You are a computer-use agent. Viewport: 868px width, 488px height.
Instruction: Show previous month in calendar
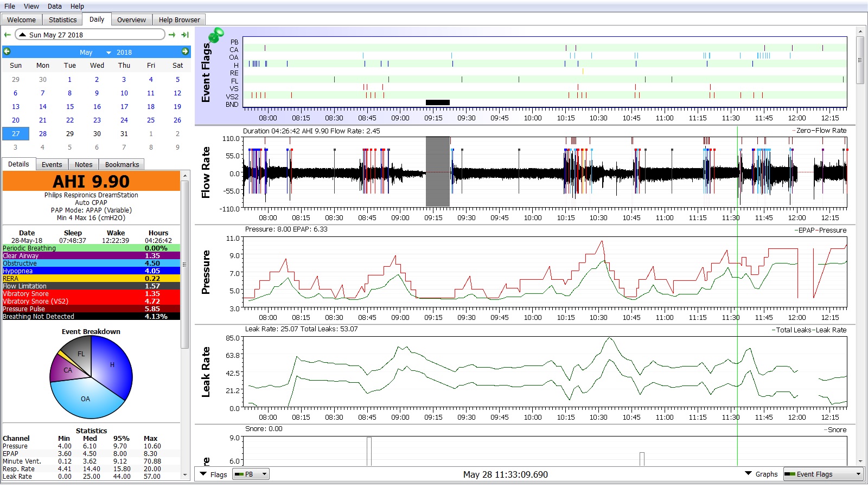[x=7, y=52]
